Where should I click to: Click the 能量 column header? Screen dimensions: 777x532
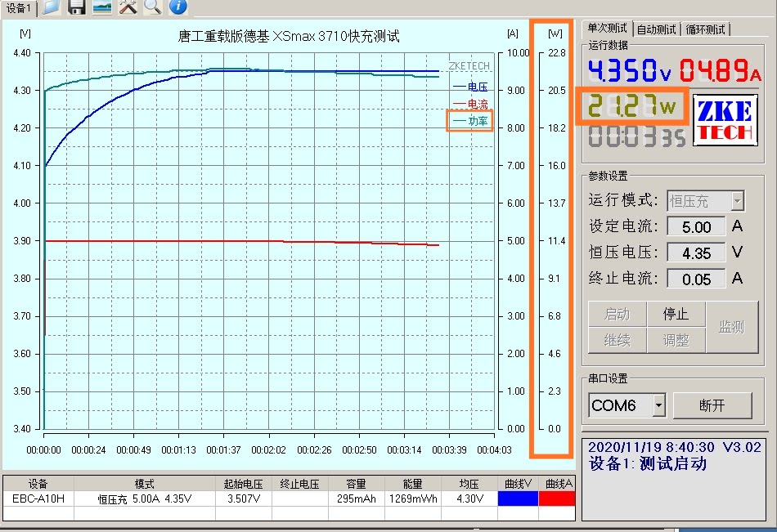click(413, 484)
